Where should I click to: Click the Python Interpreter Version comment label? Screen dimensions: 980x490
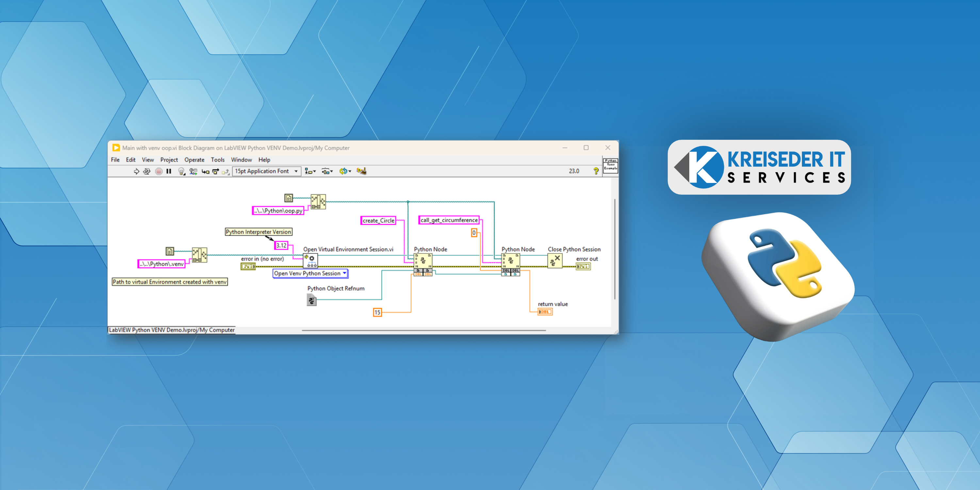point(259,232)
